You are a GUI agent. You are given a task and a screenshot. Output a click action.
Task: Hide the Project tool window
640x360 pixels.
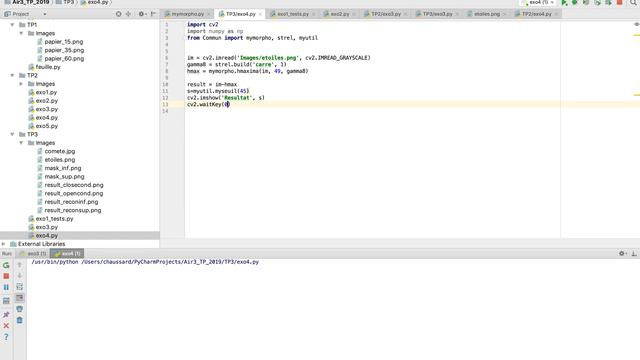coord(153,14)
